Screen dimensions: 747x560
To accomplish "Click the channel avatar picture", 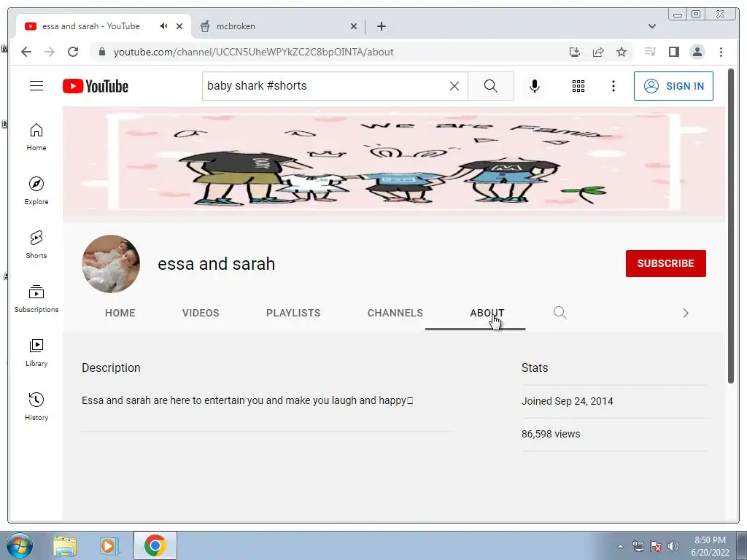I will click(111, 263).
